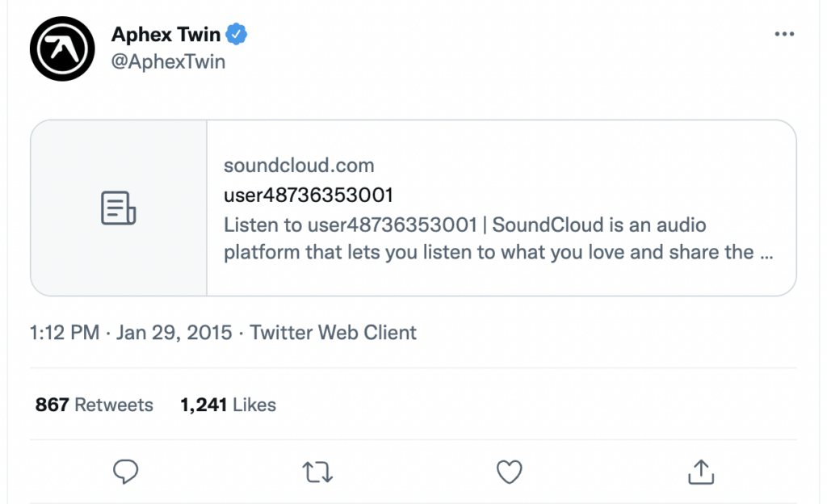This screenshot has width=827, height=504.
Task: Click the reply speech bubble icon
Action: coord(125,471)
